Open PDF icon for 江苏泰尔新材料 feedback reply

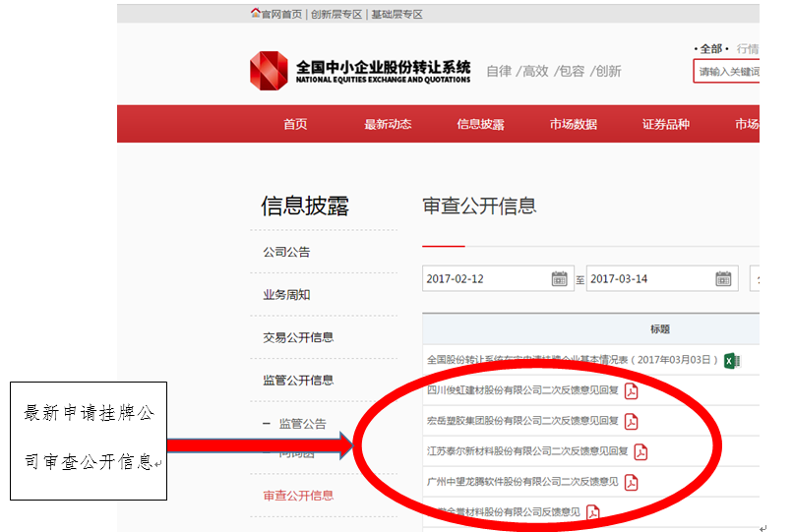click(640, 451)
